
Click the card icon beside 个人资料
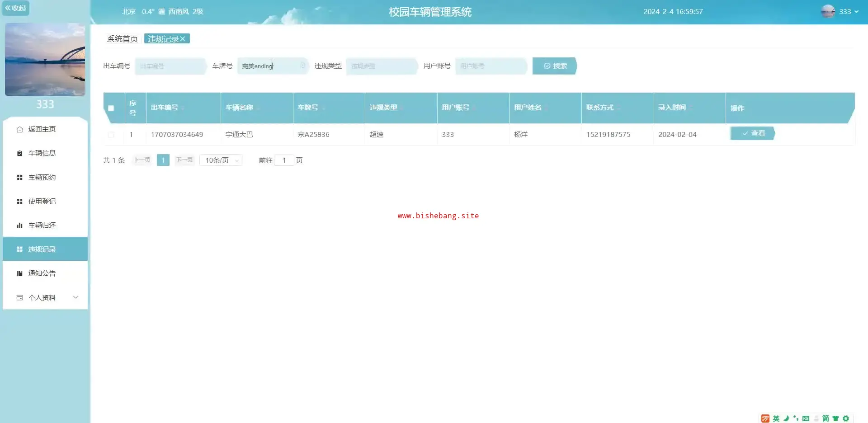click(19, 298)
